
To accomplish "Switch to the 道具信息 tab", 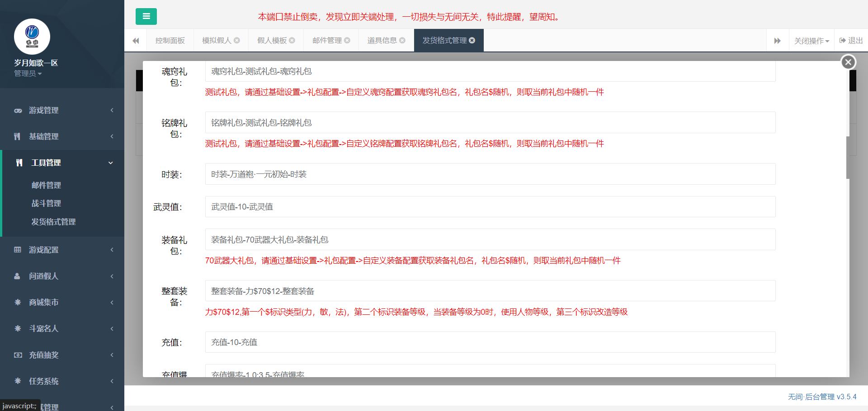I will (382, 40).
